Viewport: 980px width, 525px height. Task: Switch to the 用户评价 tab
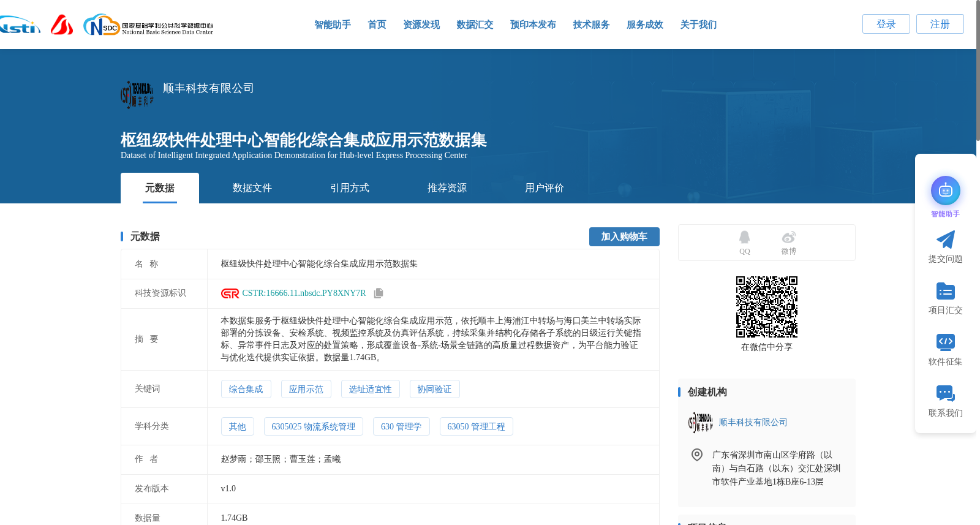coord(545,188)
